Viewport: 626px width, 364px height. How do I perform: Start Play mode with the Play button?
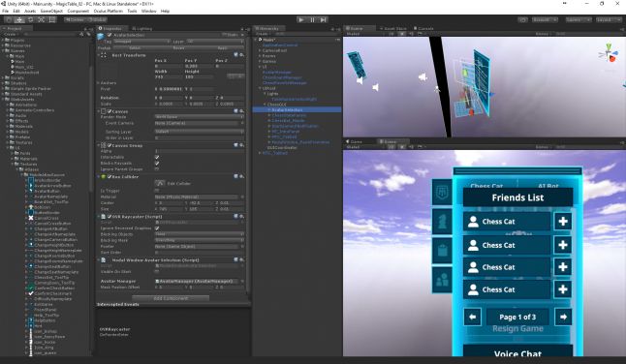coord(301,19)
